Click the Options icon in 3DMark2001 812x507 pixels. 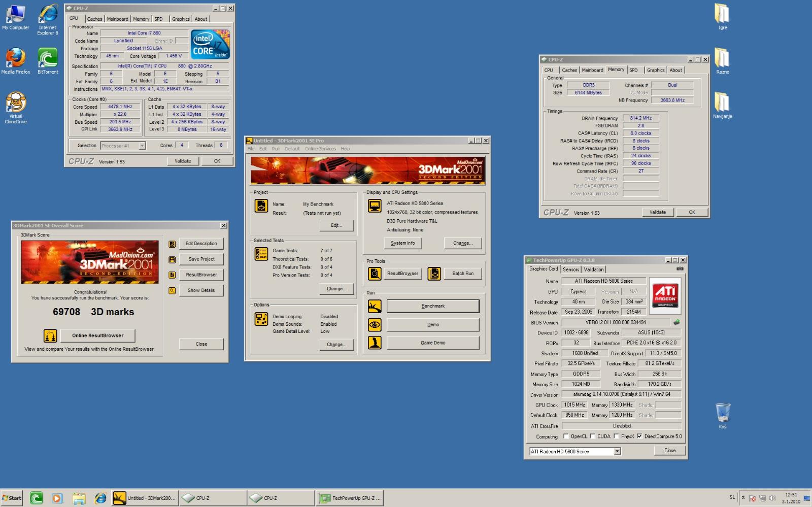click(x=261, y=319)
